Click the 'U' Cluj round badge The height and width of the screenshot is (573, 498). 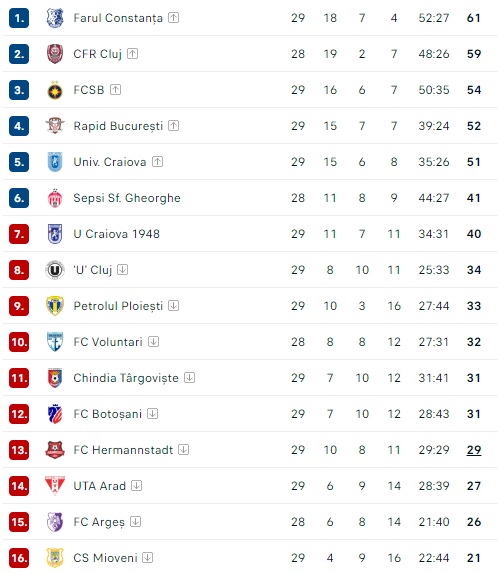(55, 270)
